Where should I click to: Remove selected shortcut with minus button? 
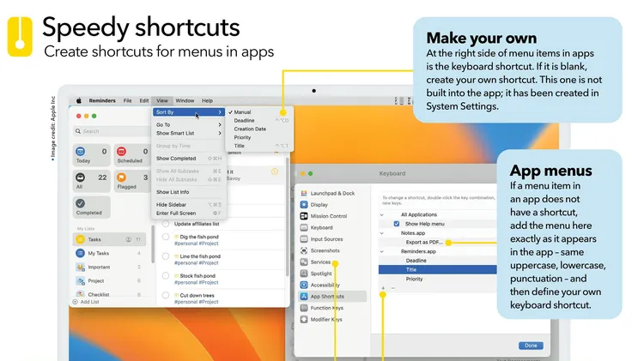coord(393,288)
